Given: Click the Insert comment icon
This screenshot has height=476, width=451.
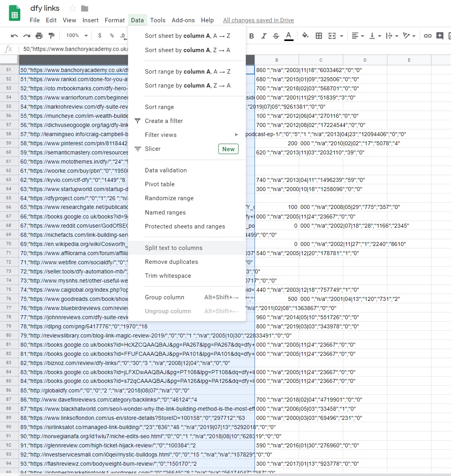Looking at the screenshot, I should pos(440,36).
